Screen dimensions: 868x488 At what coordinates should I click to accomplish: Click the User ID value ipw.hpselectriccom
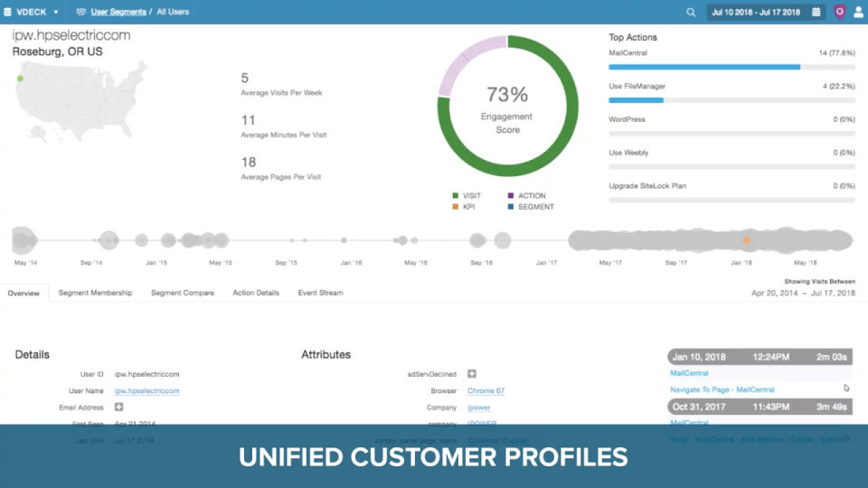(146, 374)
